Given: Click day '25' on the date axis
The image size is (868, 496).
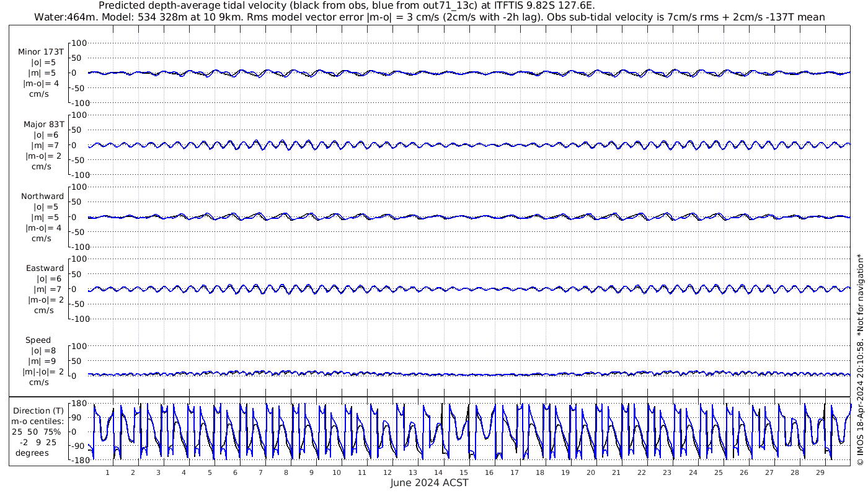Looking at the screenshot, I should (718, 472).
